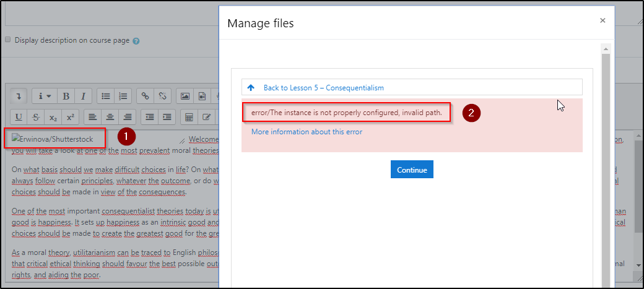644x289 pixels.
Task: Click the unlink icon
Action: (163, 96)
